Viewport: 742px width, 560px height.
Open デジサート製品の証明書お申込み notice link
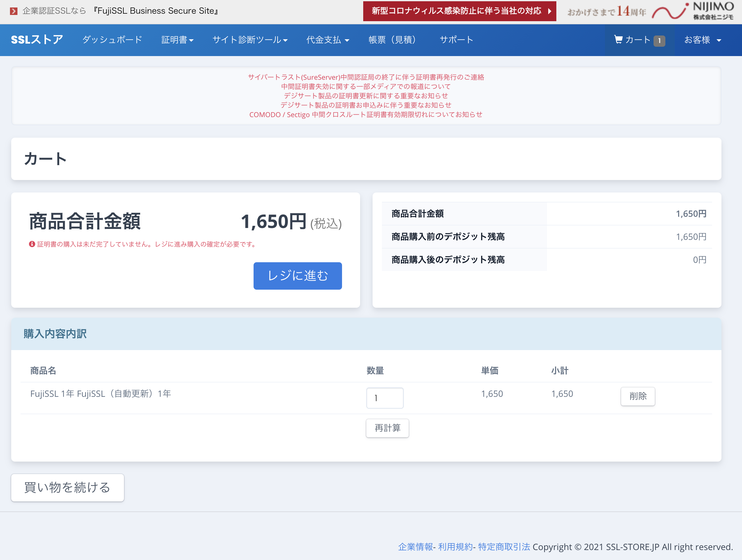coord(366,105)
